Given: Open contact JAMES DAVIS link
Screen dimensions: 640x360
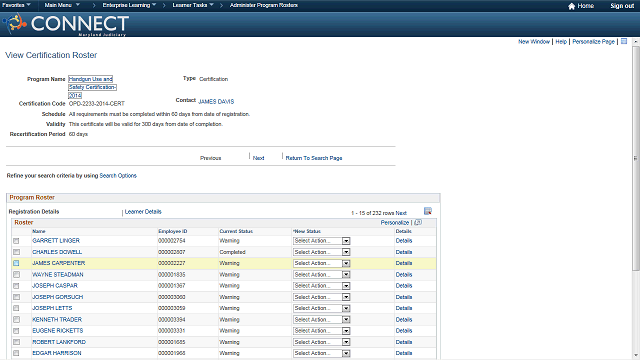Looking at the screenshot, I should [x=216, y=102].
